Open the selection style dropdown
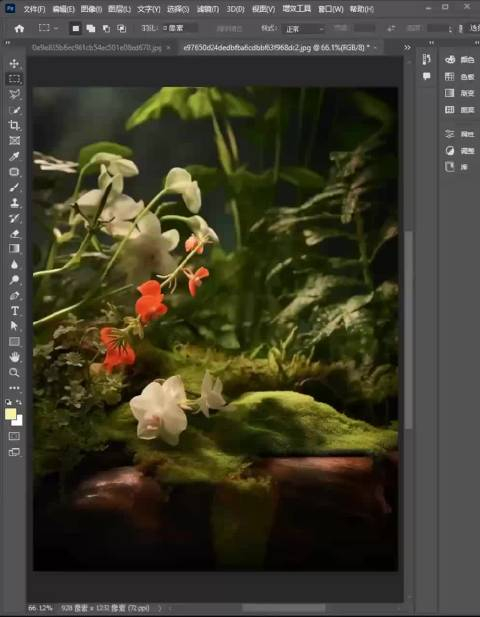The width and height of the screenshot is (480, 617). [x=304, y=29]
